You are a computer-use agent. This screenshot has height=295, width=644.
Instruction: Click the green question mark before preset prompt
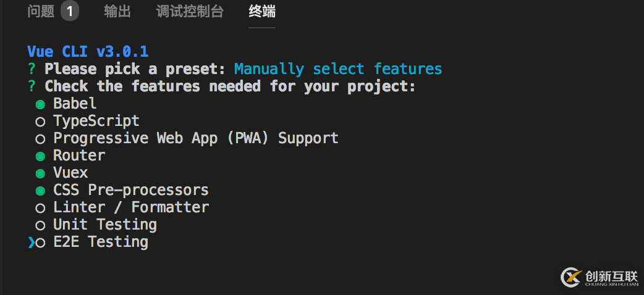point(32,69)
